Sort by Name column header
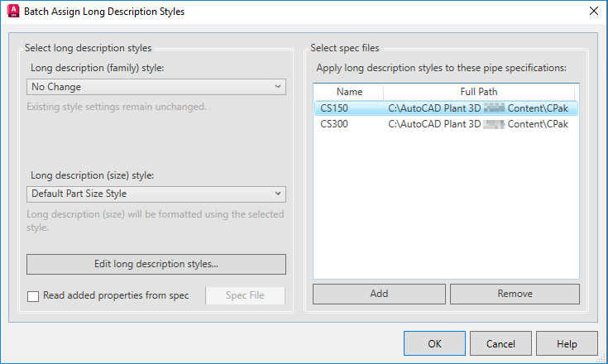 coord(349,92)
